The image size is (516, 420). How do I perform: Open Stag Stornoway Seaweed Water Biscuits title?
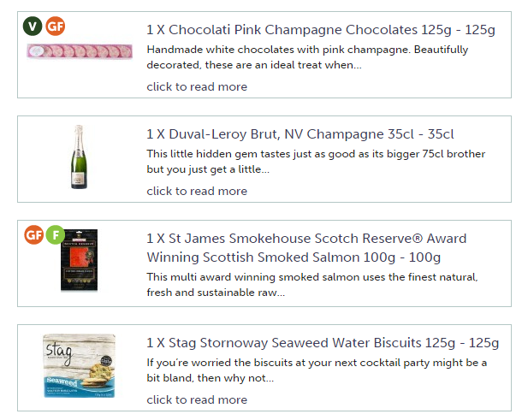click(x=322, y=343)
